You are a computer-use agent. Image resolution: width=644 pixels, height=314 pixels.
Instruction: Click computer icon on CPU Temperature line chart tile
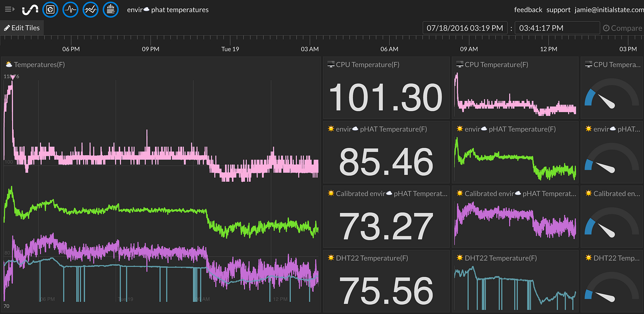[460, 64]
